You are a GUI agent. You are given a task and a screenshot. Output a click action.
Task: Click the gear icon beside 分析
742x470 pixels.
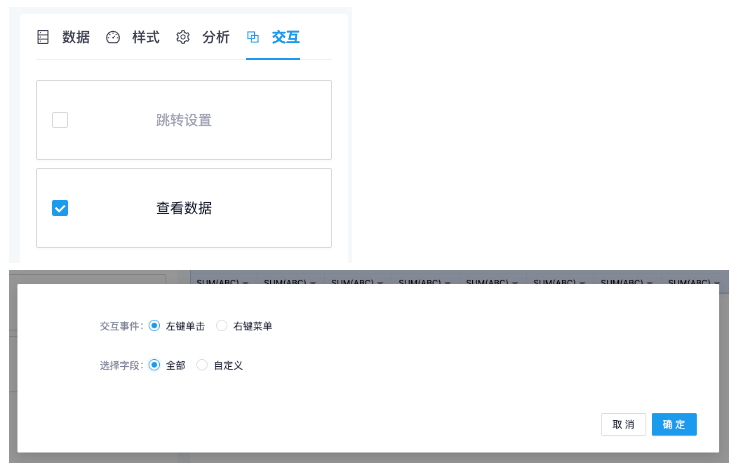click(183, 37)
